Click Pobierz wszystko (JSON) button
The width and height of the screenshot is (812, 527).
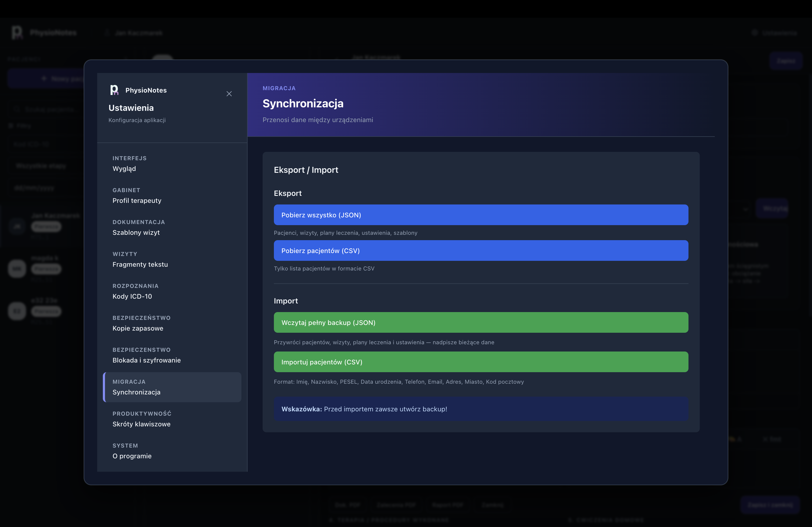click(x=481, y=215)
